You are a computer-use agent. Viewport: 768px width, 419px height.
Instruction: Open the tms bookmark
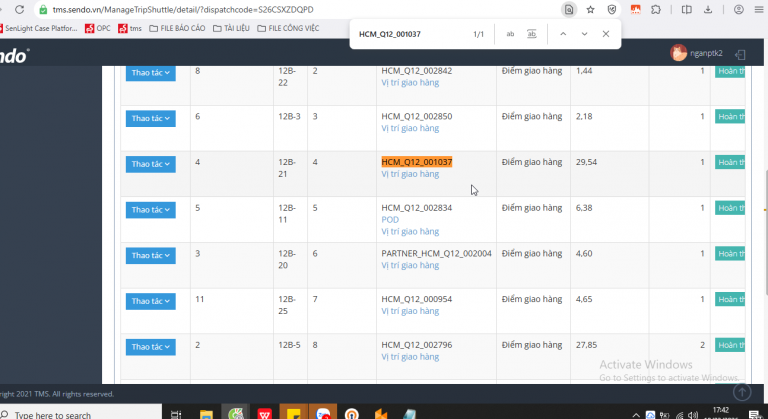click(x=130, y=28)
